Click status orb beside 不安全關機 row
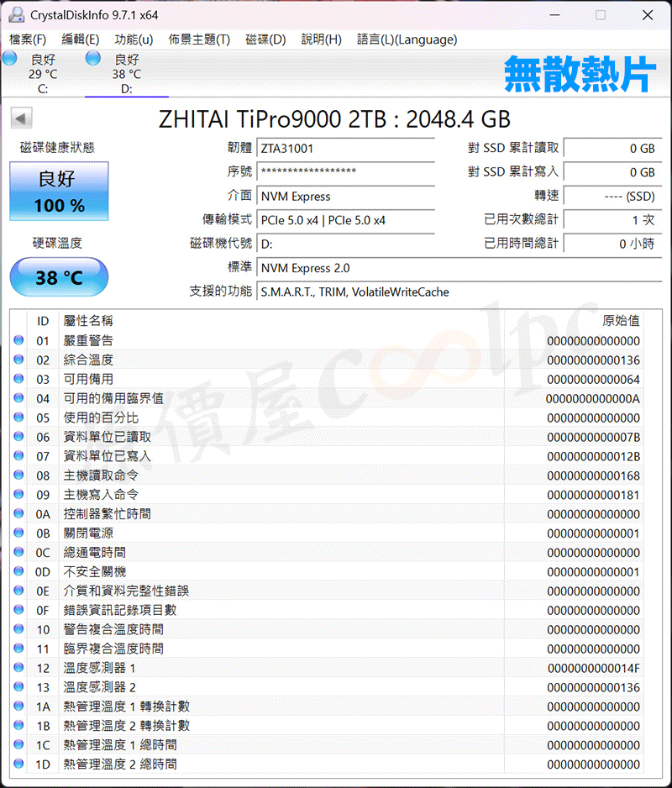This screenshot has width=672, height=788. (x=19, y=572)
